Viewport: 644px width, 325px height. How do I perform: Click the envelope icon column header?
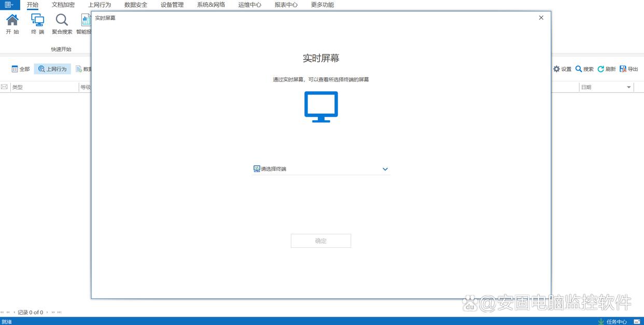click(x=4, y=87)
